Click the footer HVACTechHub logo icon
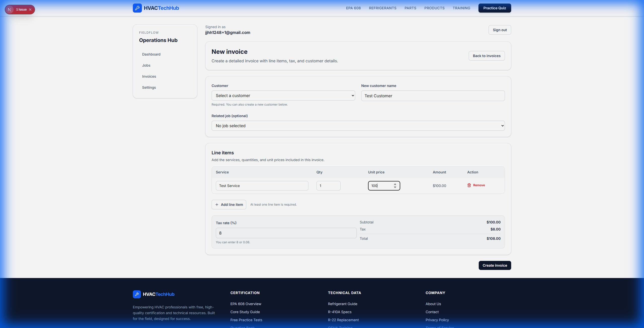This screenshot has width=644, height=328. coord(137,294)
